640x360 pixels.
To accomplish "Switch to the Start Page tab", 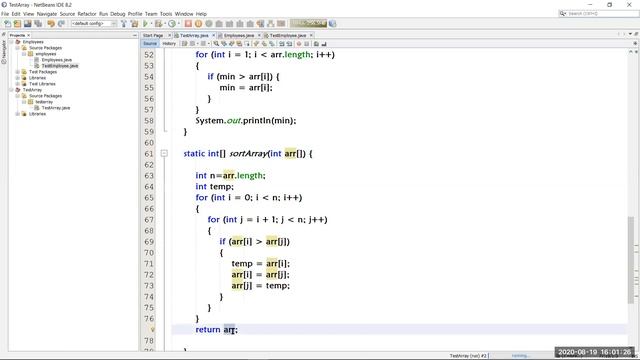I will [153, 36].
